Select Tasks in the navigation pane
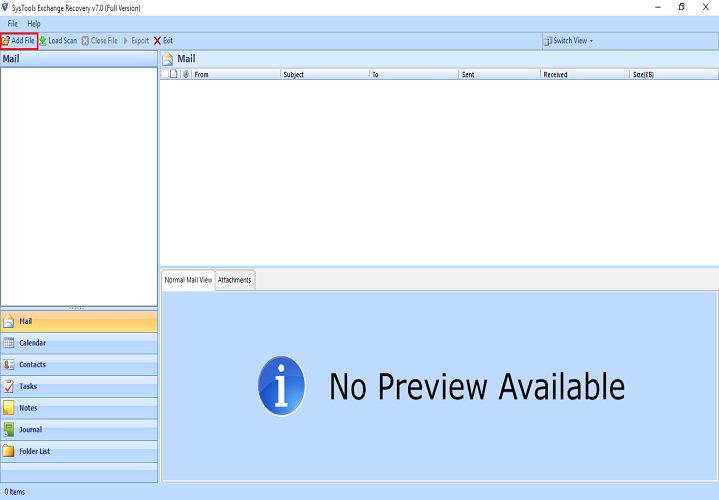This screenshot has height=500, width=719. coord(79,386)
